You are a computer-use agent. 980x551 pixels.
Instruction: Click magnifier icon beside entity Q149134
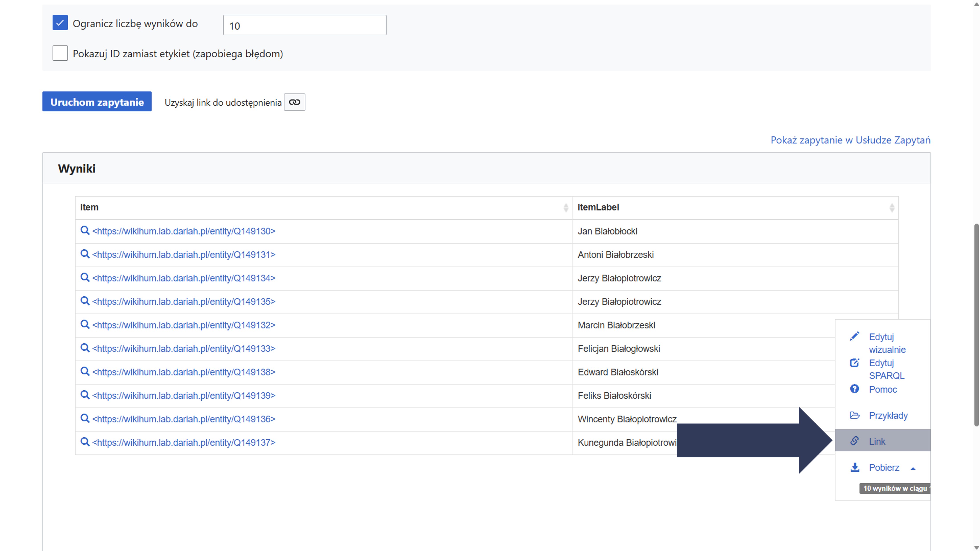pos(85,278)
